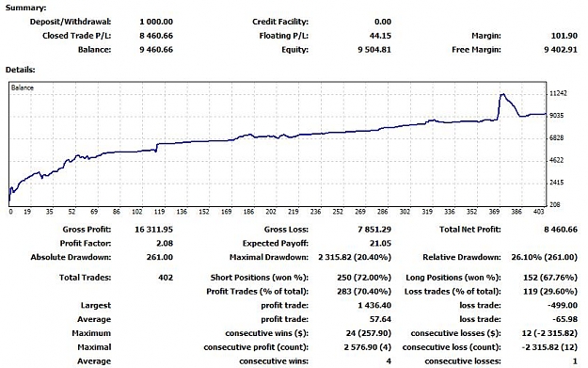This screenshot has width=588, height=368.
Task: Click the Free Margin value 9 402.91
Action: [x=561, y=50]
